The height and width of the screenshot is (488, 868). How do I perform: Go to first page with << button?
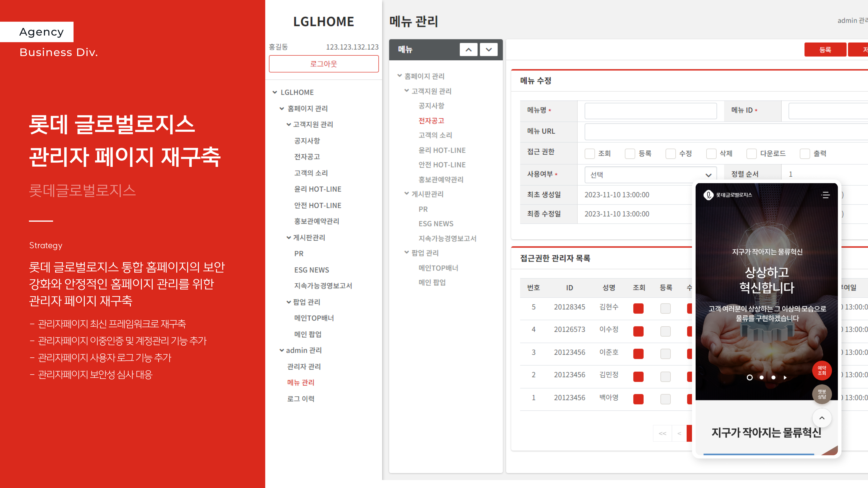[662, 433]
